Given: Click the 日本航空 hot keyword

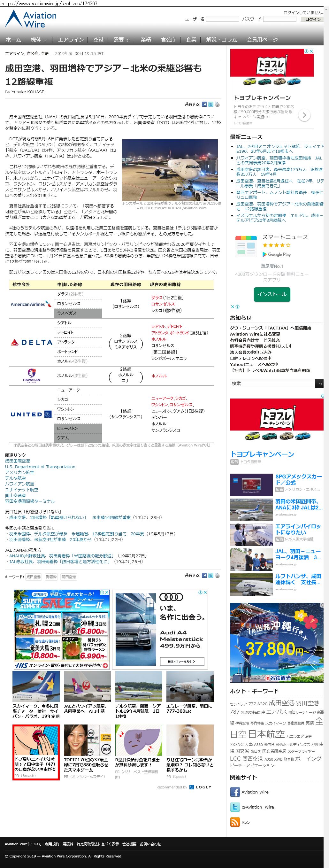Looking at the screenshot, I should (266, 734).
